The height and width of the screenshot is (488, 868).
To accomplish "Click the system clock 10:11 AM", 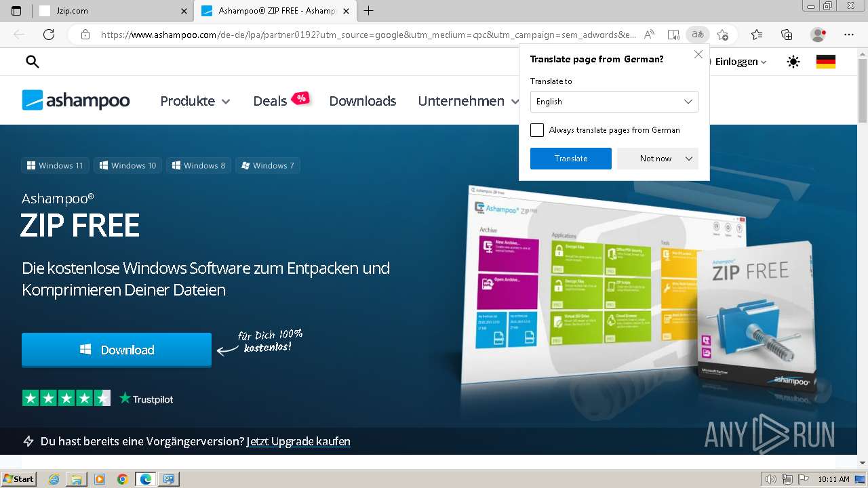I will pos(833,479).
